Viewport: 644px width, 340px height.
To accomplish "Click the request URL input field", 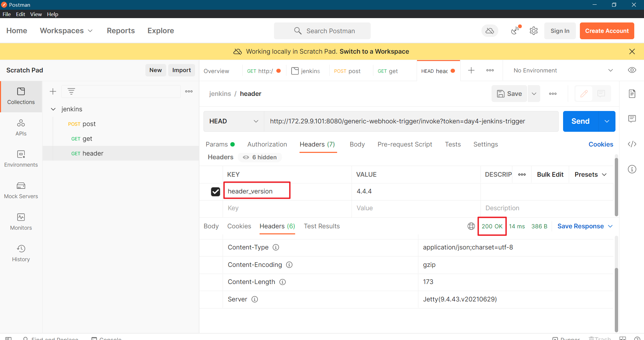I will (x=411, y=121).
